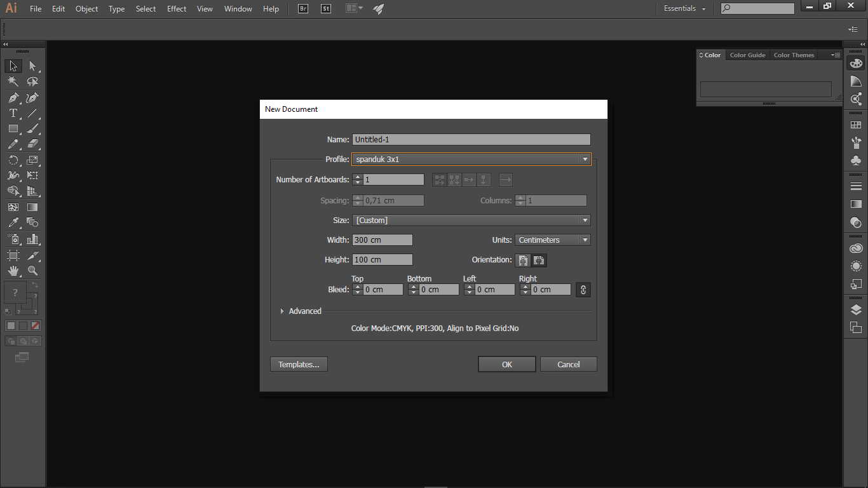Toggle right-to-left artboard layout arrow
Image resolution: width=868 pixels, height=488 pixels.
tap(506, 180)
